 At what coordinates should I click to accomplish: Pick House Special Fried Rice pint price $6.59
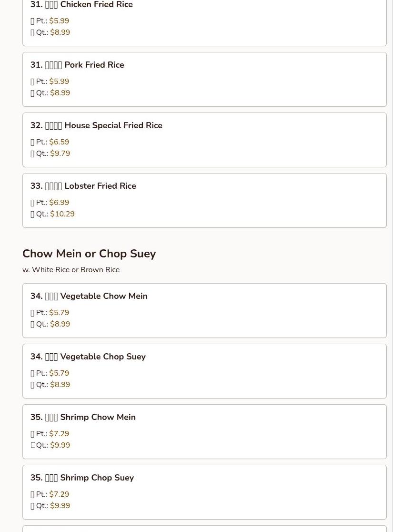click(59, 142)
